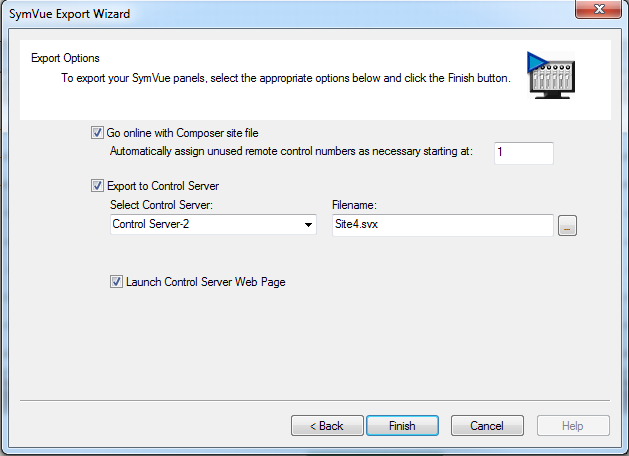This screenshot has width=629, height=456.
Task: Click the Export Options heading
Action: tap(65, 58)
